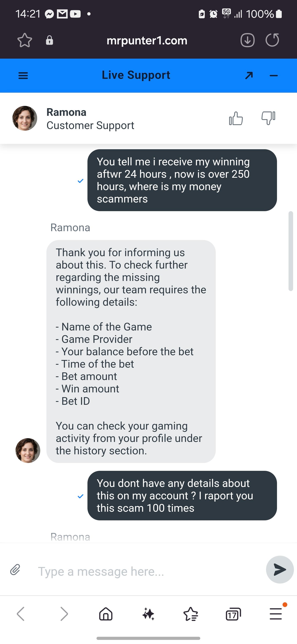The width and height of the screenshot is (297, 644).
Task: Send the message with arrow button
Action: (x=279, y=569)
